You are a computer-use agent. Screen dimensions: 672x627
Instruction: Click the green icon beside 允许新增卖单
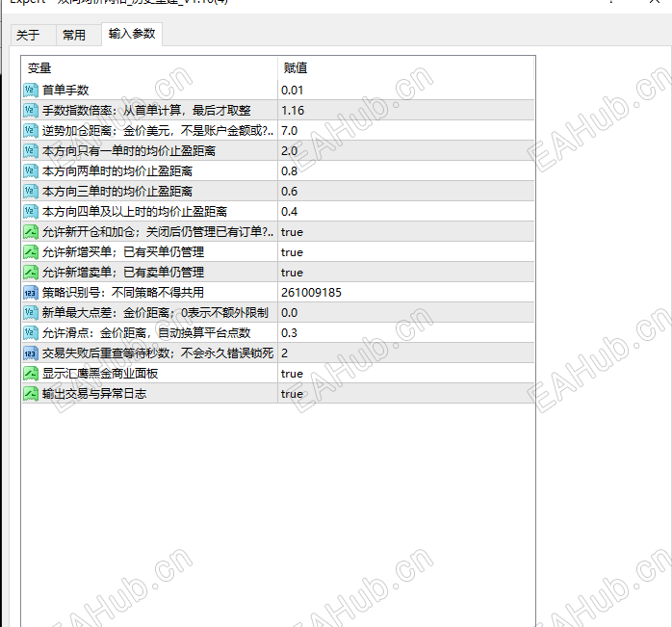(x=31, y=273)
